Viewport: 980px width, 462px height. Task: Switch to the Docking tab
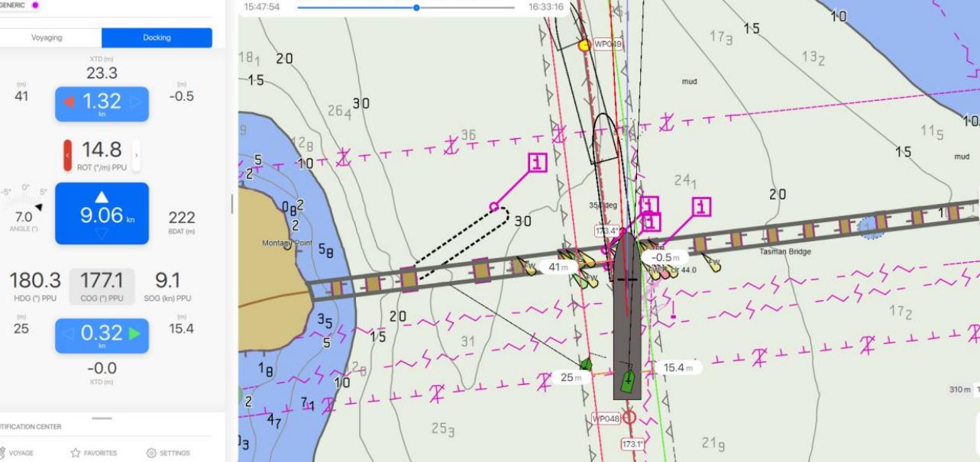click(157, 37)
